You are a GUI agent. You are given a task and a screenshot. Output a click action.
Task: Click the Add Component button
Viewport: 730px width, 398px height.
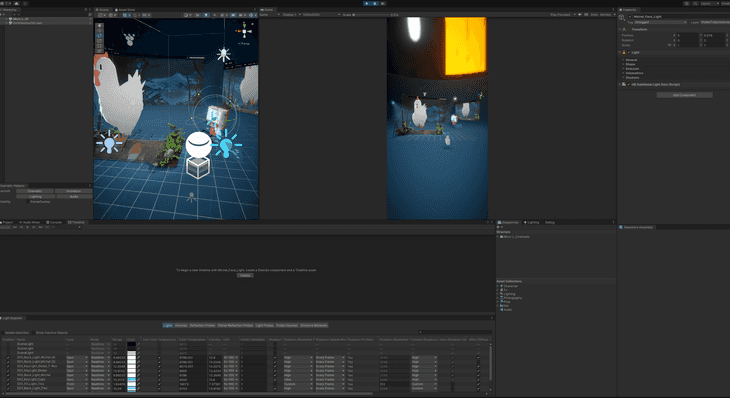[684, 95]
